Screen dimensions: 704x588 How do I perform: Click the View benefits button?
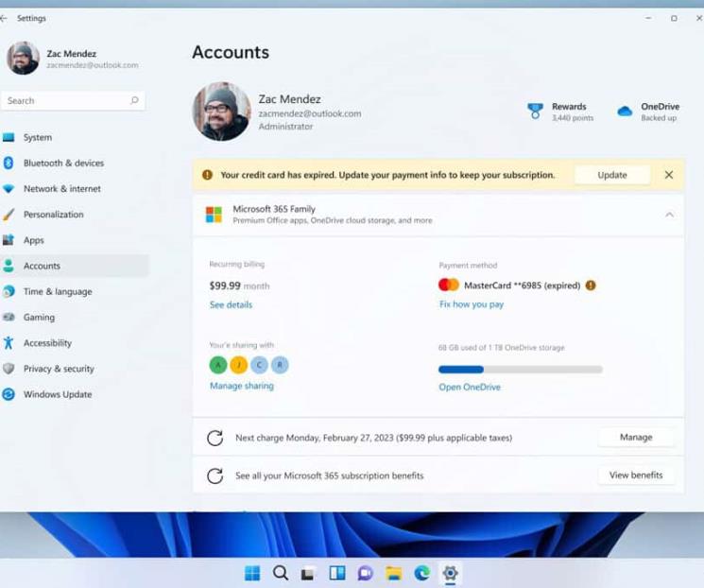636,476
